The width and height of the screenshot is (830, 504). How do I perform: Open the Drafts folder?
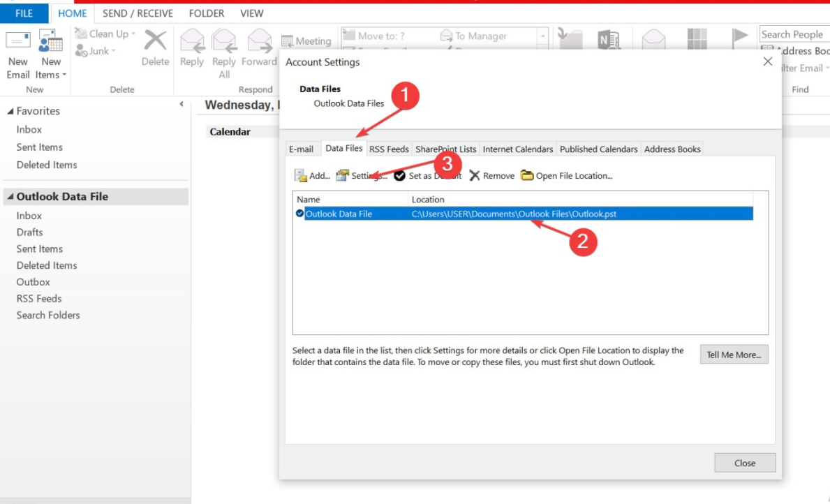click(x=29, y=232)
